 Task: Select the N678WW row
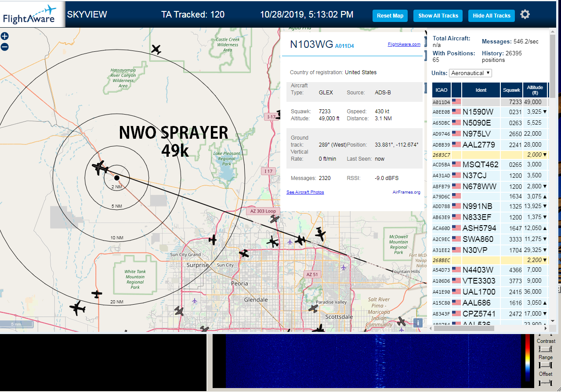point(490,187)
